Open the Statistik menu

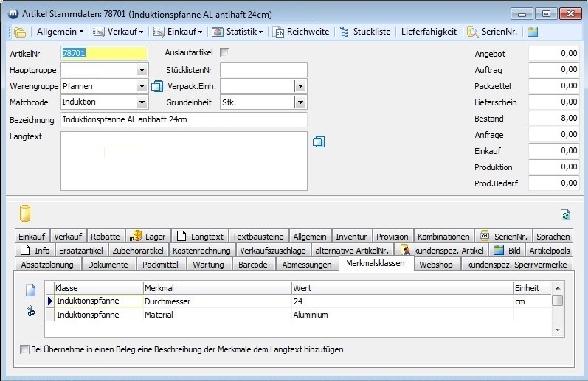coord(238,32)
